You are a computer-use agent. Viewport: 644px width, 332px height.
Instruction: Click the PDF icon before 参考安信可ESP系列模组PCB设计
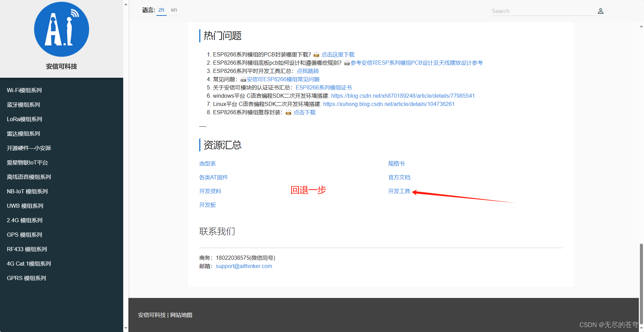tap(347, 63)
